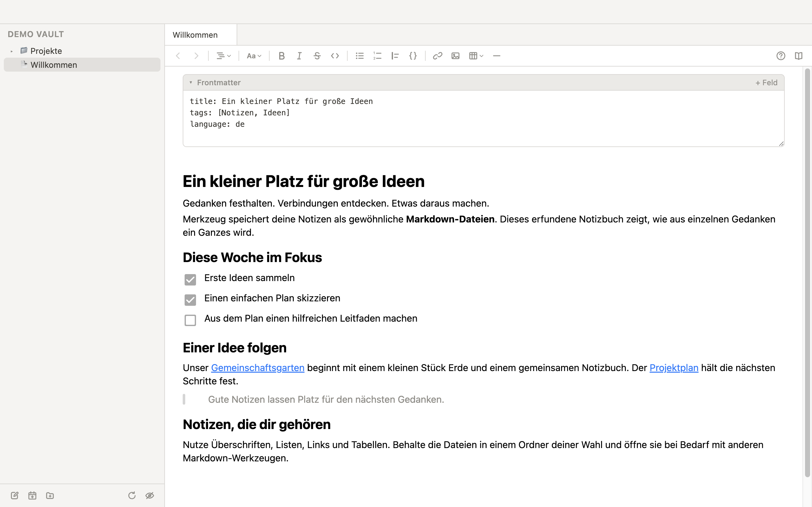Open the Aa heading style dropdown
The height and width of the screenshot is (507, 812).
(254, 56)
